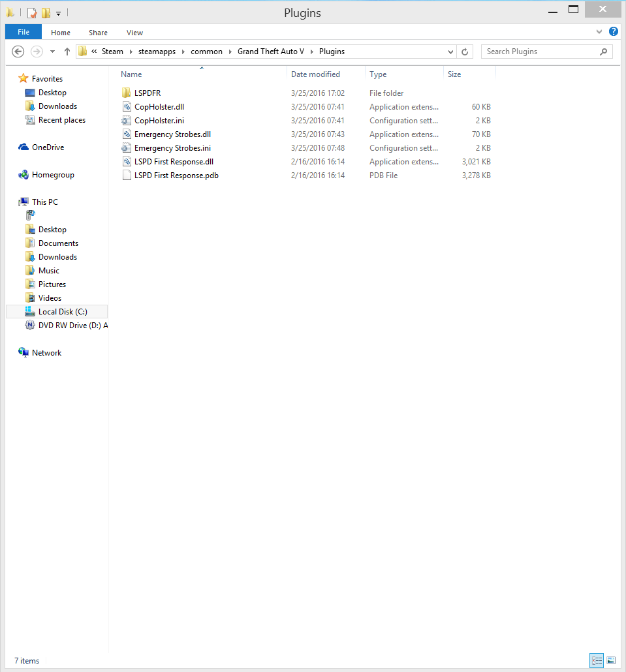Select Favorites heading in navigation pane

click(47, 79)
